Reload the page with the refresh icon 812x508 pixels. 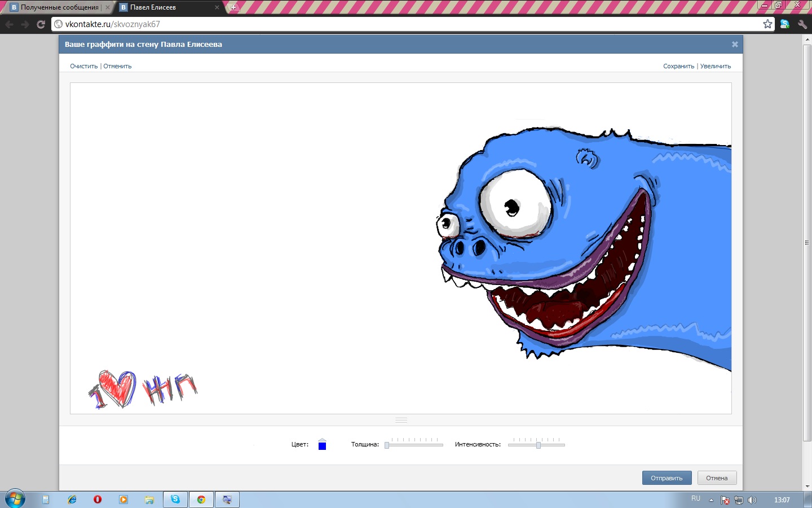click(x=41, y=24)
